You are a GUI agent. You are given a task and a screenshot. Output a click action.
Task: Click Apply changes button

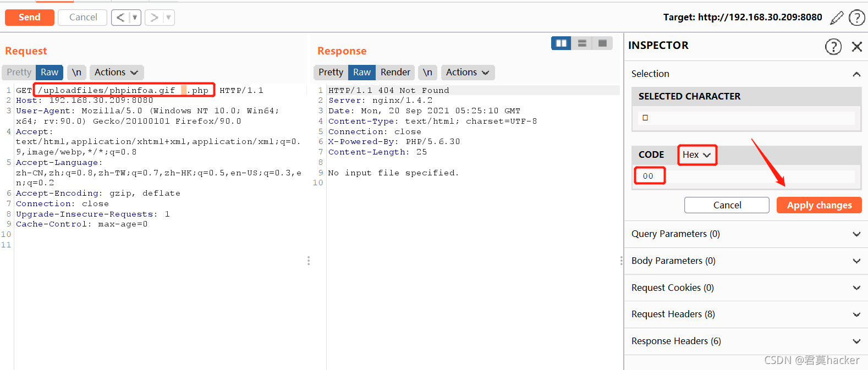tap(819, 205)
